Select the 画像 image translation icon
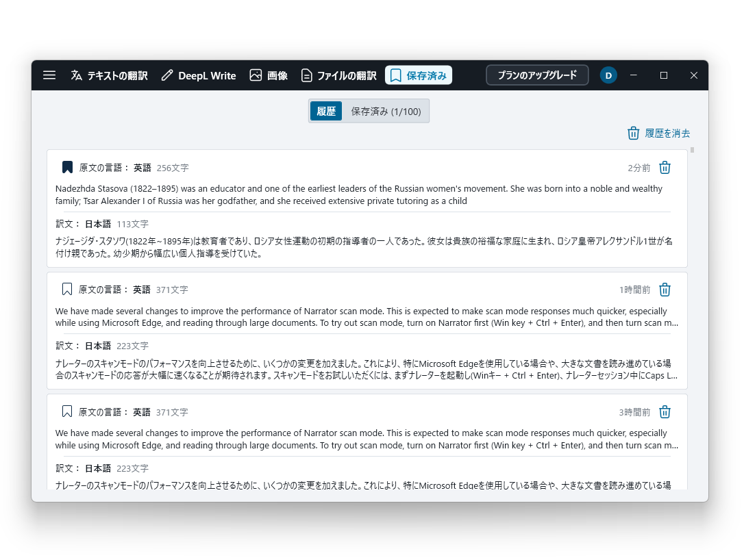 [x=256, y=75]
